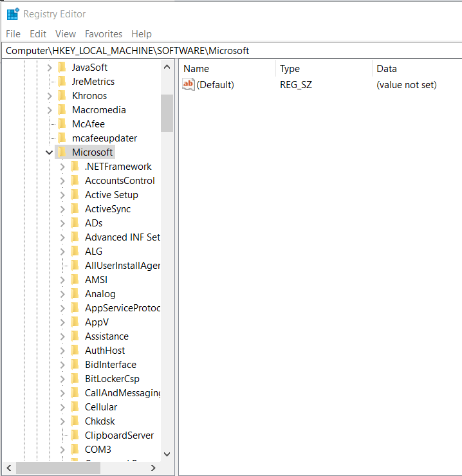The image size is (462, 476).
Task: Open the Favorites menu
Action: [x=104, y=34]
